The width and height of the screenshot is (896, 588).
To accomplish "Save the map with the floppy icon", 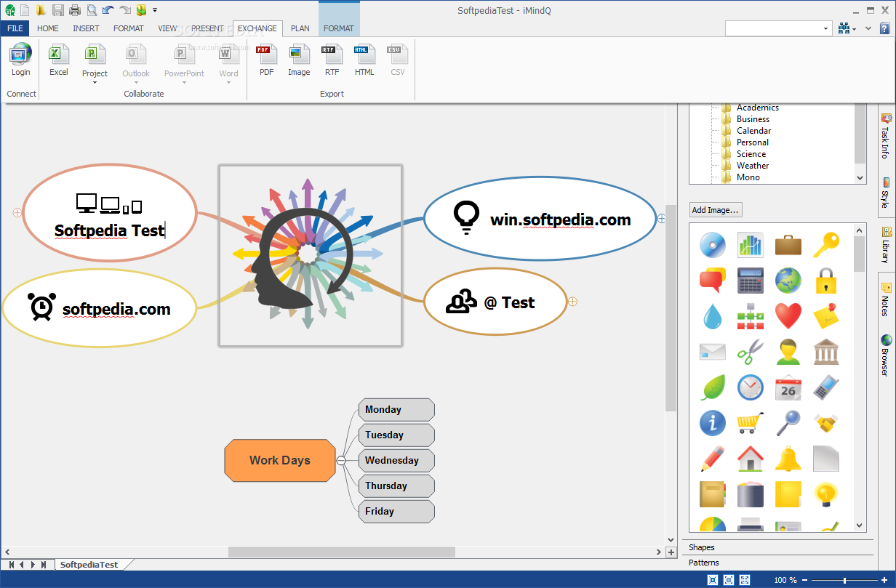I will click(x=57, y=10).
